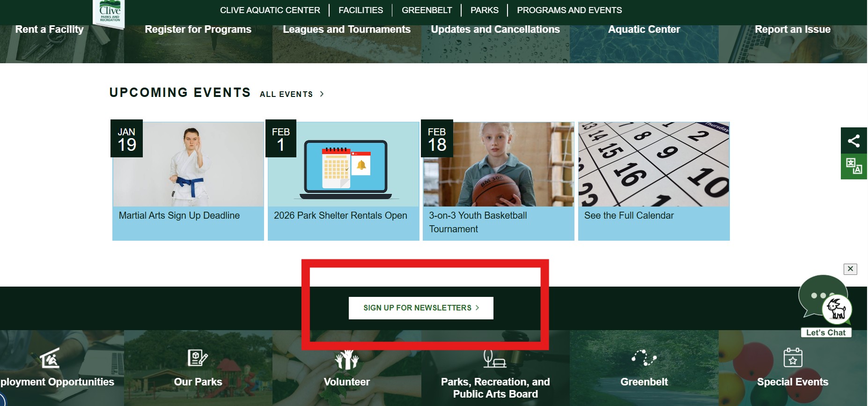Click the arrow next to All Events

(x=322, y=94)
